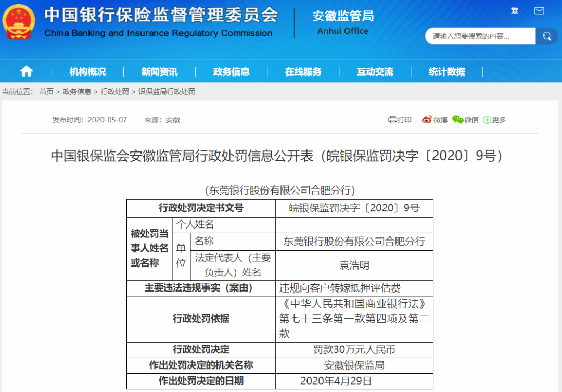The width and height of the screenshot is (562, 392).
Task: Click cell 罚款30万元人民币
Action: tap(354, 350)
